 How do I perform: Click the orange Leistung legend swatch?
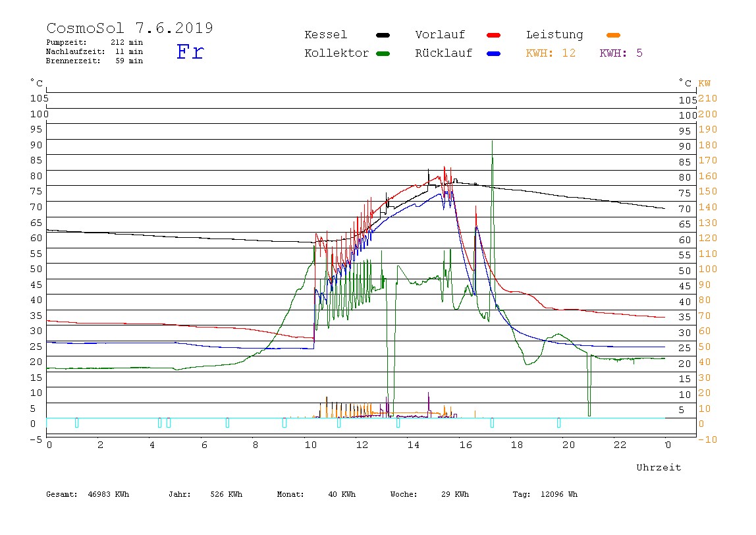613,35
